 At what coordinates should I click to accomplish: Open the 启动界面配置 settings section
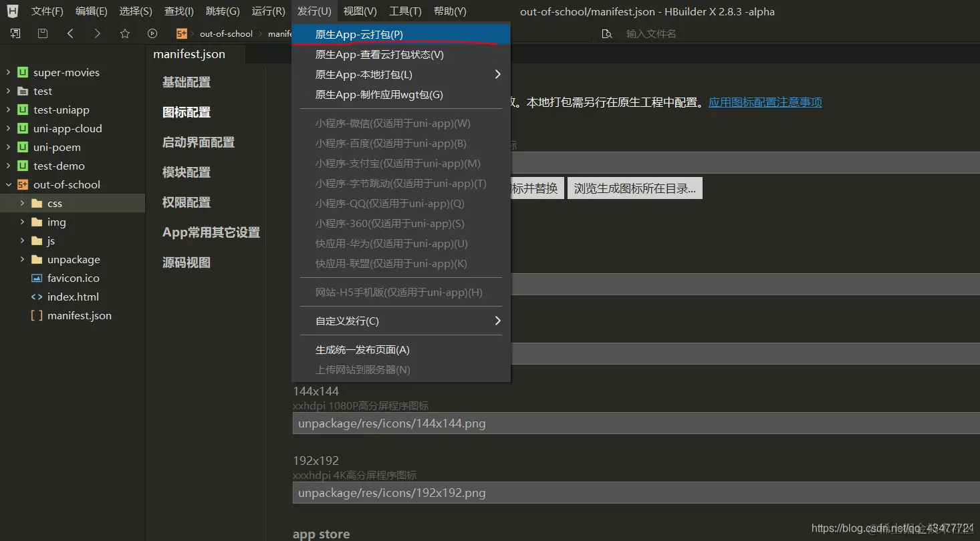[x=199, y=142]
